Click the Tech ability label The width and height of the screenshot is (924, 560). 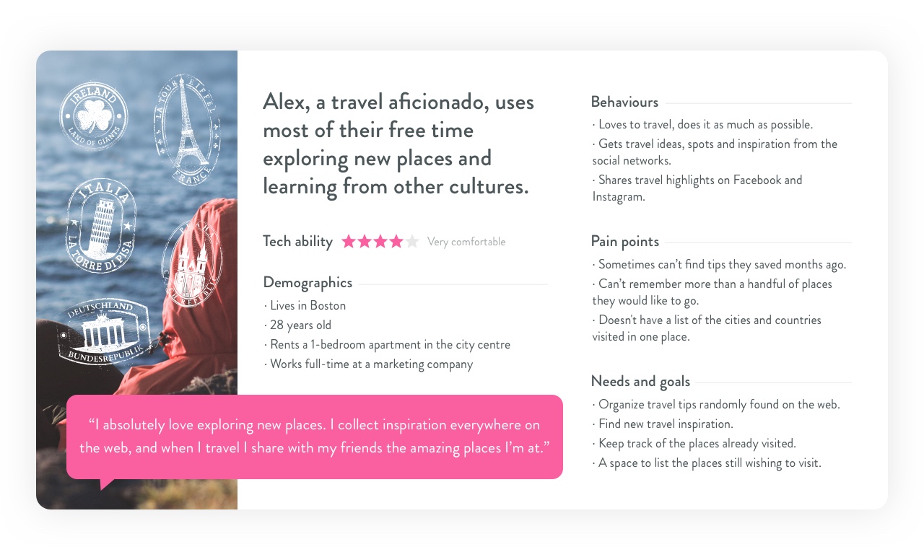coord(297,242)
